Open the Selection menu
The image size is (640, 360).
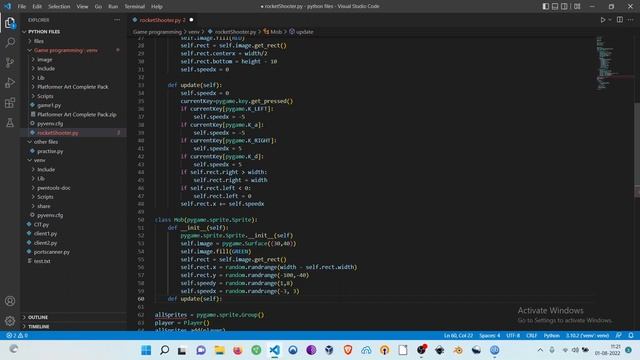[x=59, y=6]
